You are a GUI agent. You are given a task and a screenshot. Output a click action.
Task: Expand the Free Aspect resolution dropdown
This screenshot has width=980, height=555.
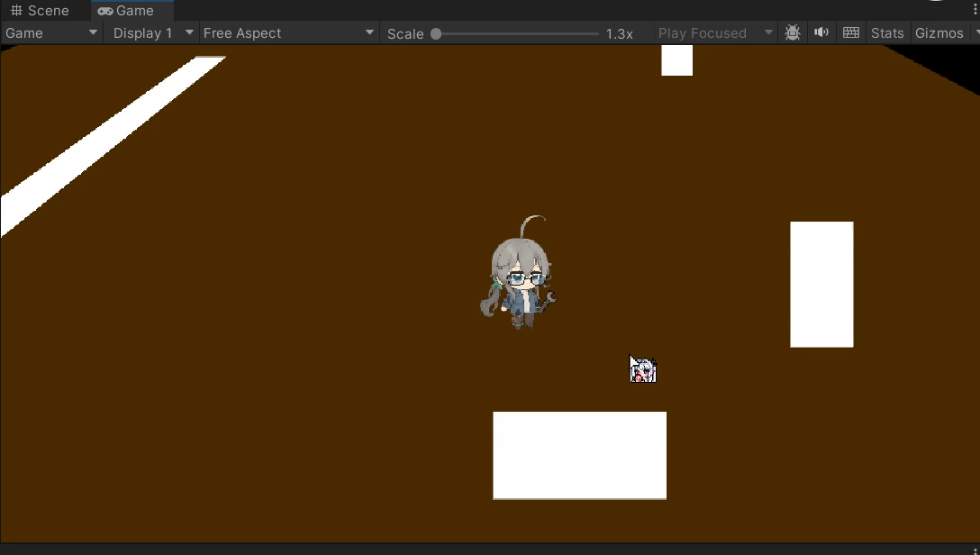pos(288,33)
